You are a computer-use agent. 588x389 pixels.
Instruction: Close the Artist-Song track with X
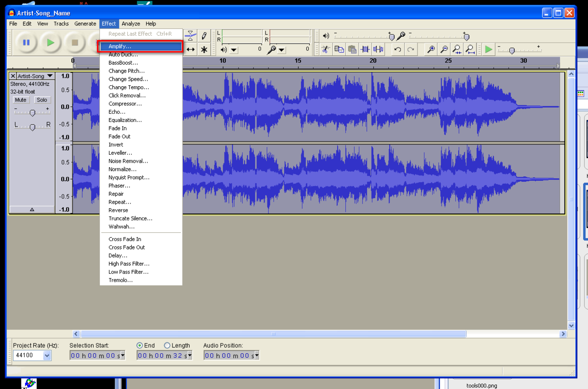13,76
